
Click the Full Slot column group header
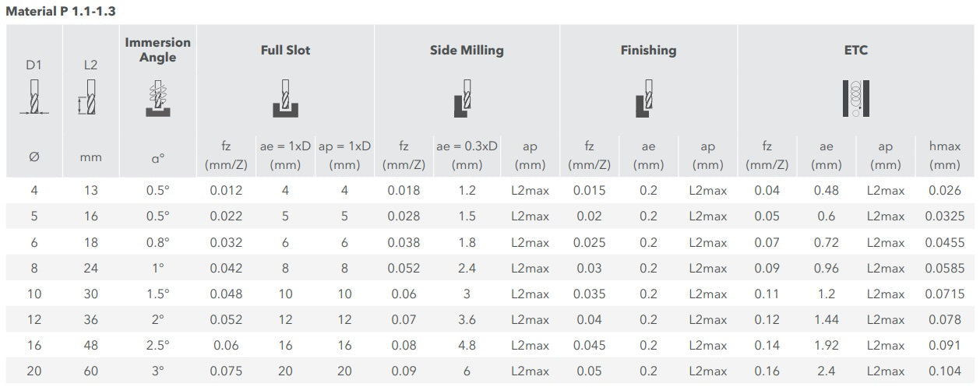coord(285,51)
